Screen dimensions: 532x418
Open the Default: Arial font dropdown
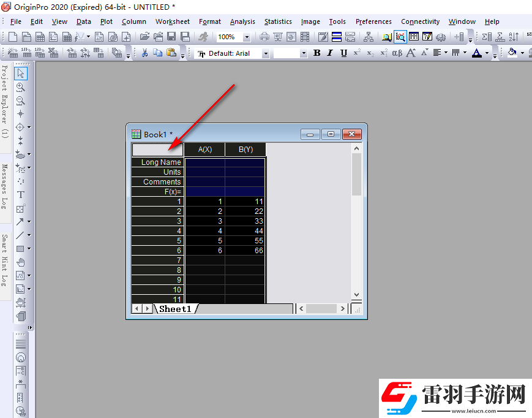(266, 54)
